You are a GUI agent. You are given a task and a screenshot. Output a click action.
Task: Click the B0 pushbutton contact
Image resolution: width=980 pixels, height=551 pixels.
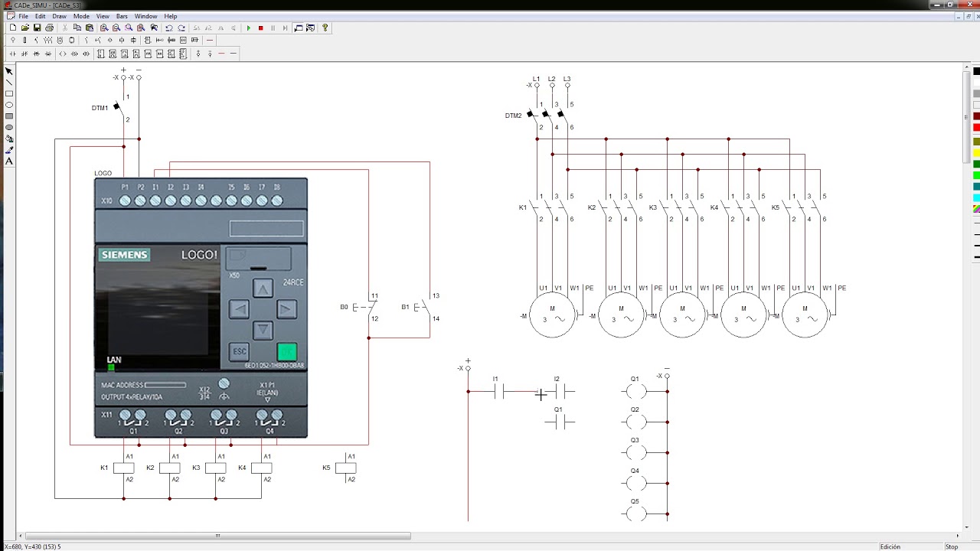tap(364, 307)
